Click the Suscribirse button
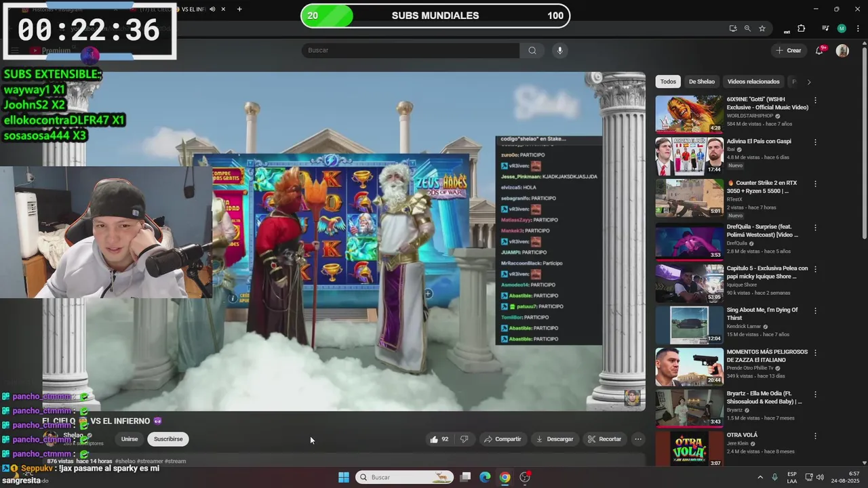This screenshot has height=488, width=868. tap(168, 439)
